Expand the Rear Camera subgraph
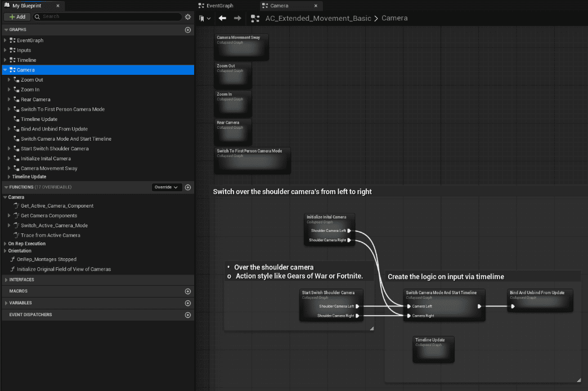This screenshot has height=391, width=588. tap(9, 100)
